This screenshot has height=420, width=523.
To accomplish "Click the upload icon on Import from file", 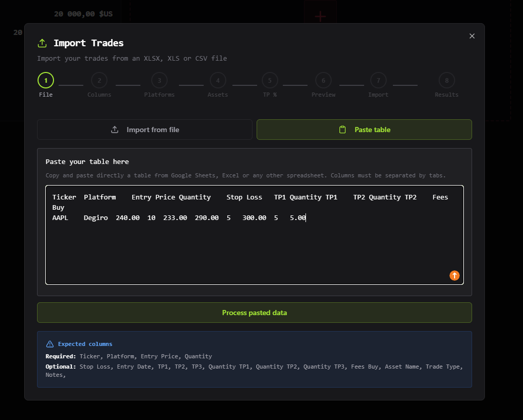I will click(115, 130).
